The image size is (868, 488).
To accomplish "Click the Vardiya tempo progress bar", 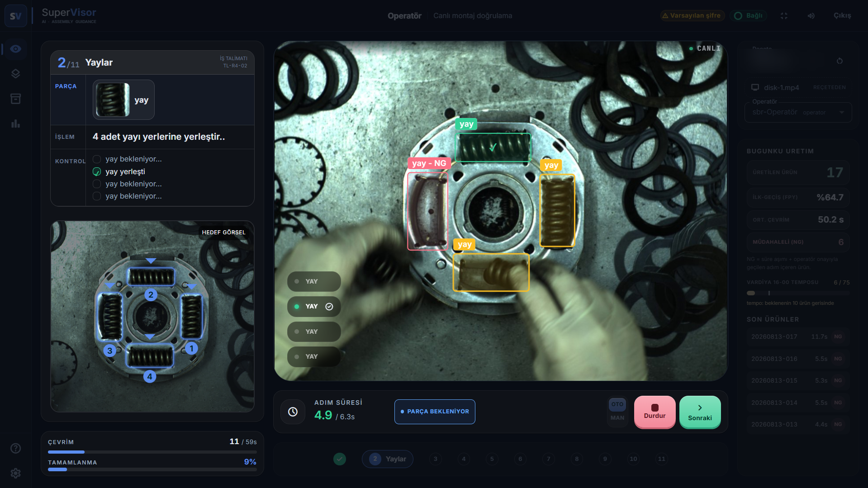I will (798, 293).
